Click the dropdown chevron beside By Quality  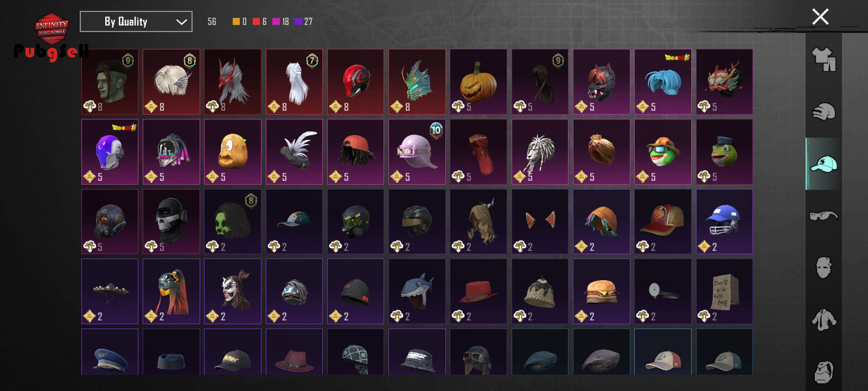(x=181, y=22)
